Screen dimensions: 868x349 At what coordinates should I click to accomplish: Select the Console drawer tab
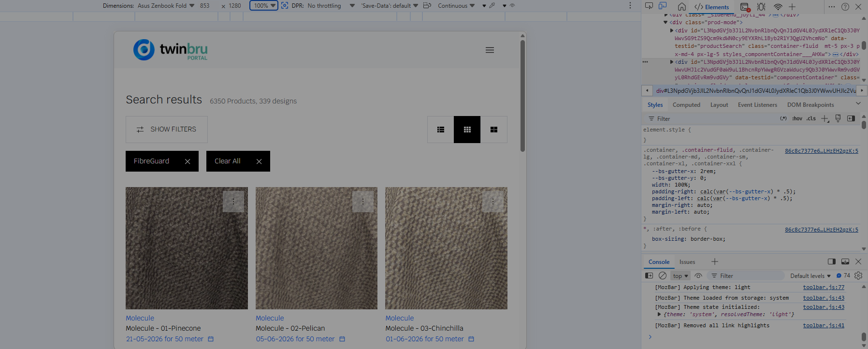coord(659,262)
